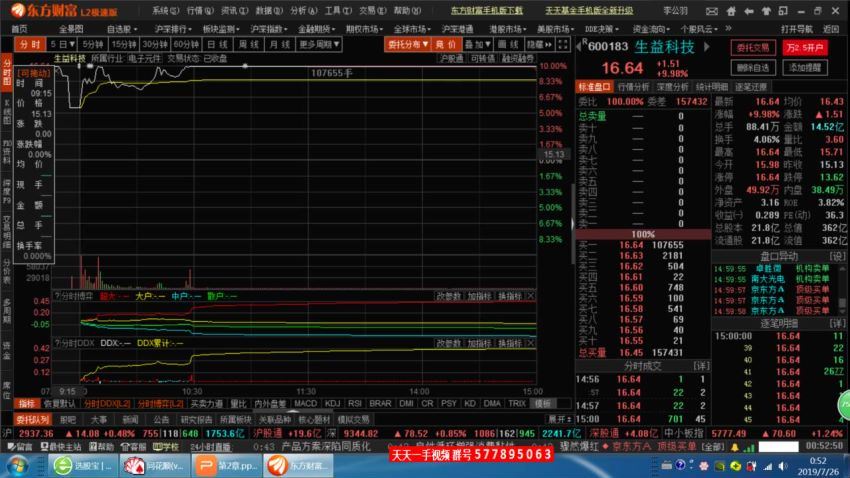This screenshot has height=478, width=850.
Task: Click the 万2.5开户 button
Action: click(804, 48)
